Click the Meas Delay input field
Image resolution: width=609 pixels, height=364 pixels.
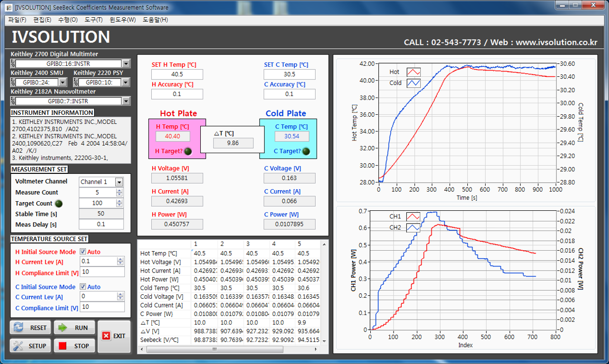(x=101, y=224)
